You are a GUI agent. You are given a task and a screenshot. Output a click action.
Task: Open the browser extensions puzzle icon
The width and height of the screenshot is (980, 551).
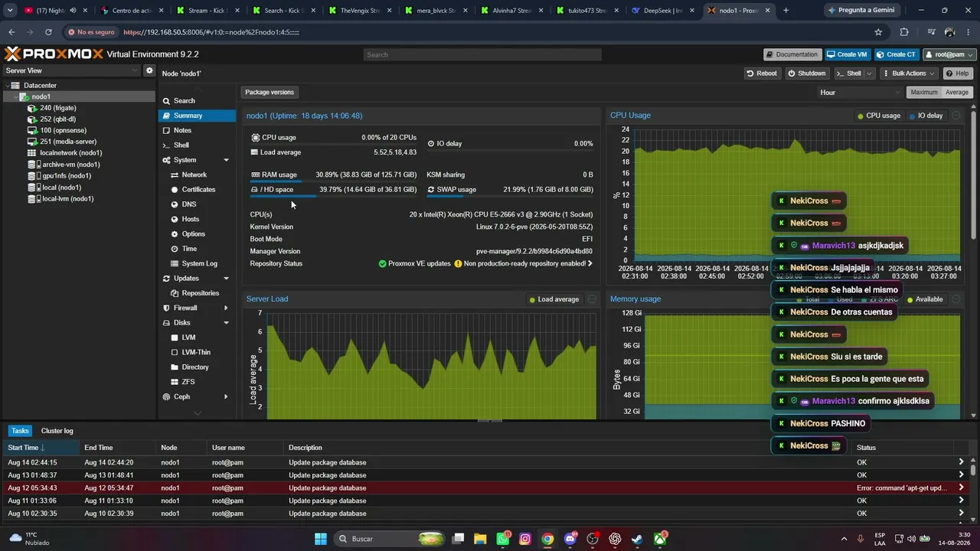pos(904,32)
